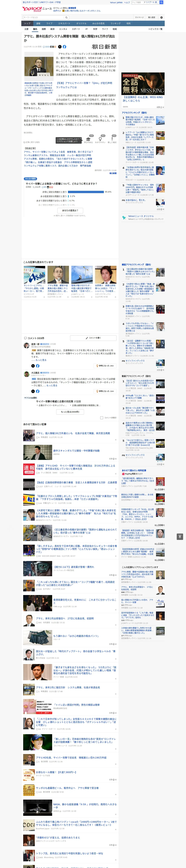Select the スポーツ category tab

coord(76,29)
